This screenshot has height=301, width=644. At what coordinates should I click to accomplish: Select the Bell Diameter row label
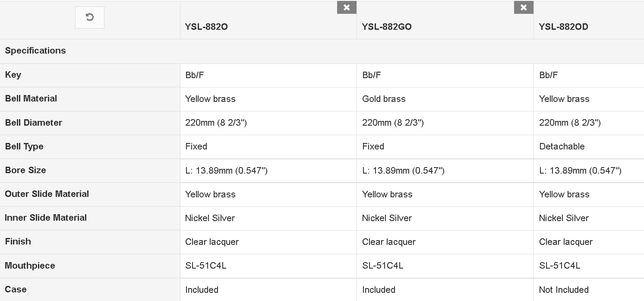(34, 123)
